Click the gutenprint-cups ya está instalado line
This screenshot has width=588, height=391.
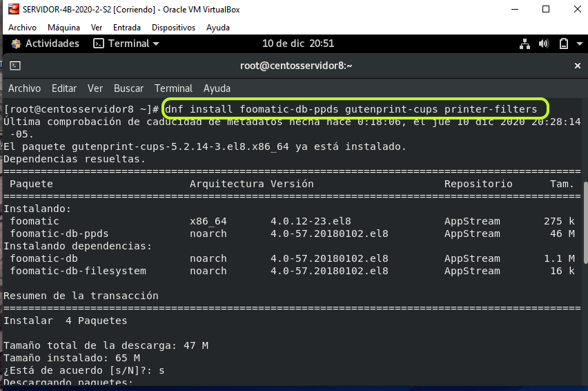(205, 146)
